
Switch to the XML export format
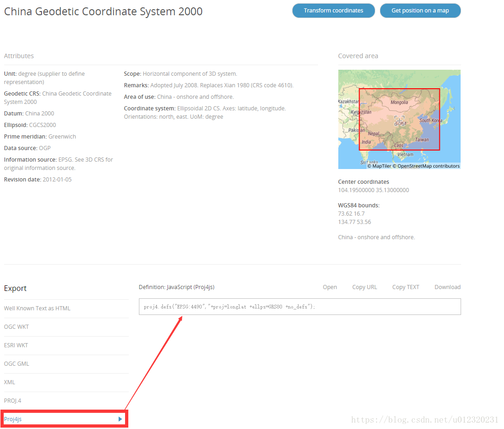click(10, 382)
